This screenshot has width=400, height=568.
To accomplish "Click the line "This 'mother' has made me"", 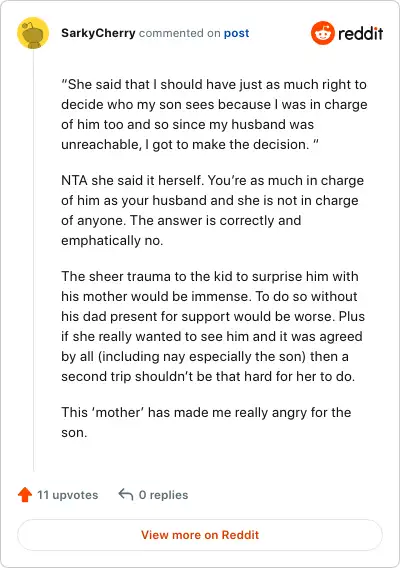I will 206,412.
